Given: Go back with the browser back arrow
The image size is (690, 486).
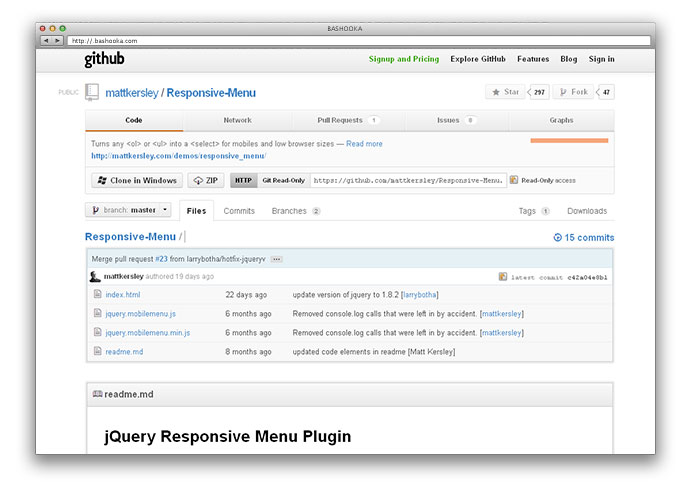Looking at the screenshot, I should 46,40.
